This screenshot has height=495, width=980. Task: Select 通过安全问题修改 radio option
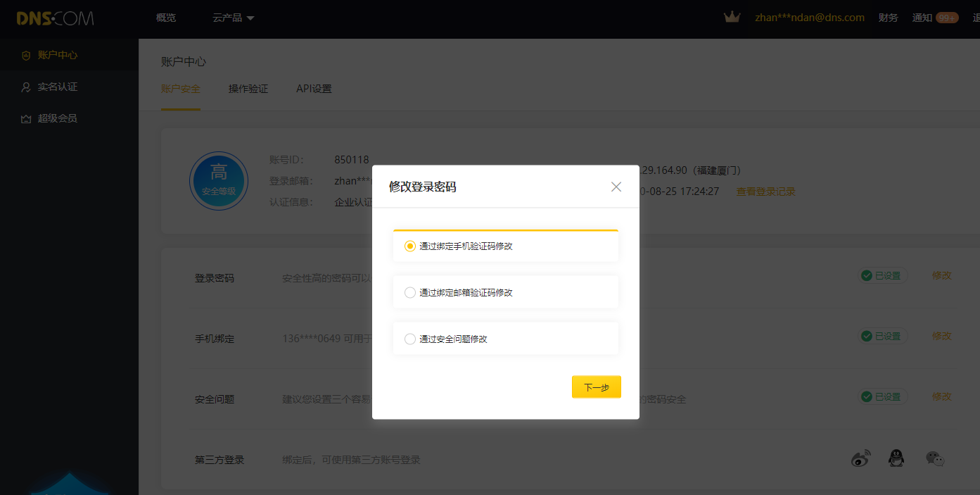[x=410, y=339]
